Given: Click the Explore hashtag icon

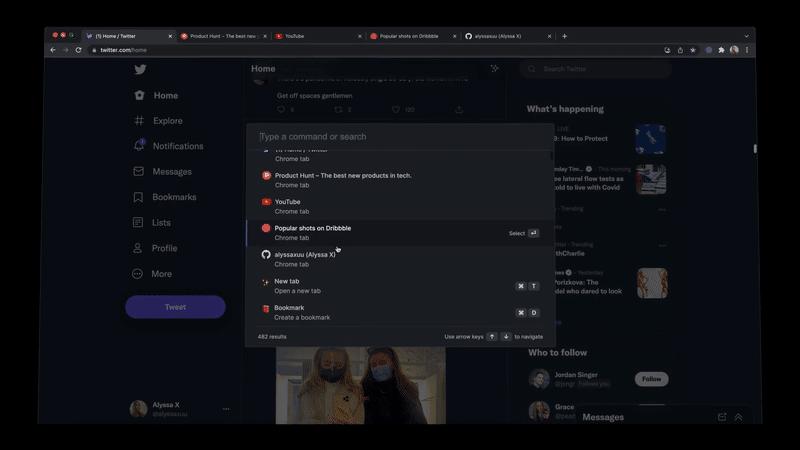Looking at the screenshot, I should click(x=139, y=120).
